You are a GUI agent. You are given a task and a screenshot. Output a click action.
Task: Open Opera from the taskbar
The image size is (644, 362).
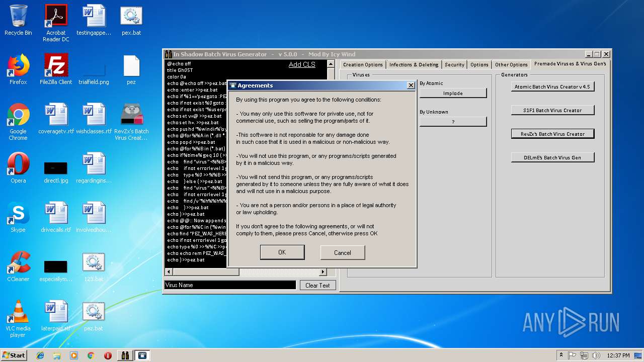[x=108, y=355]
